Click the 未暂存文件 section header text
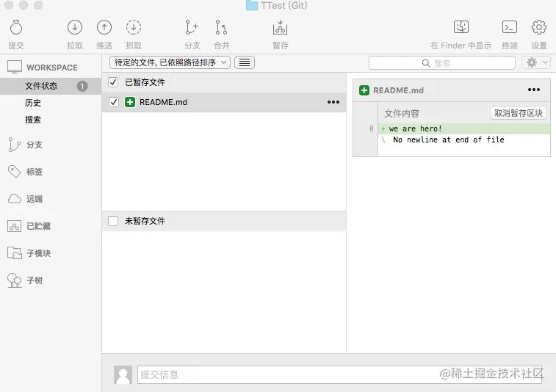 click(145, 221)
